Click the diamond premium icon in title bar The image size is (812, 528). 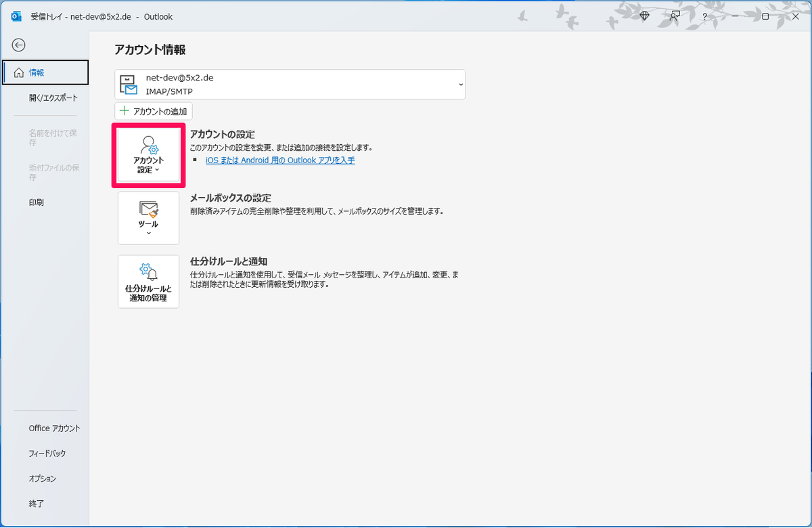click(644, 16)
